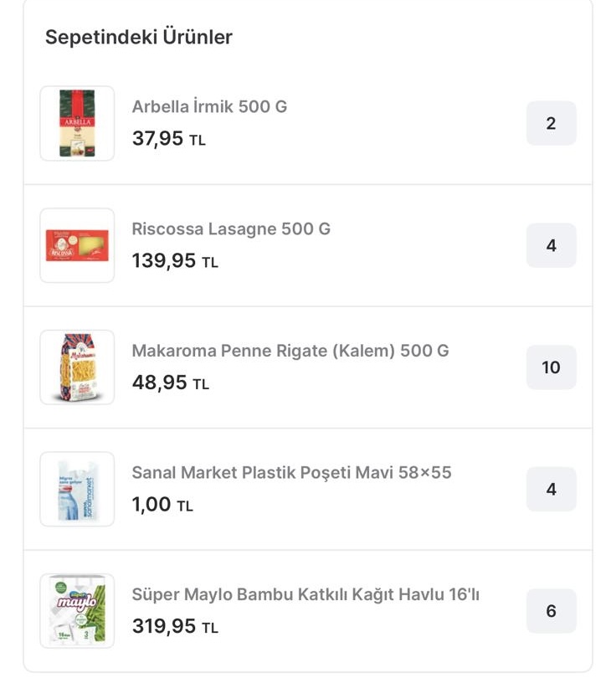Click the 319,95 TL price
616x683 pixels.
click(x=174, y=627)
